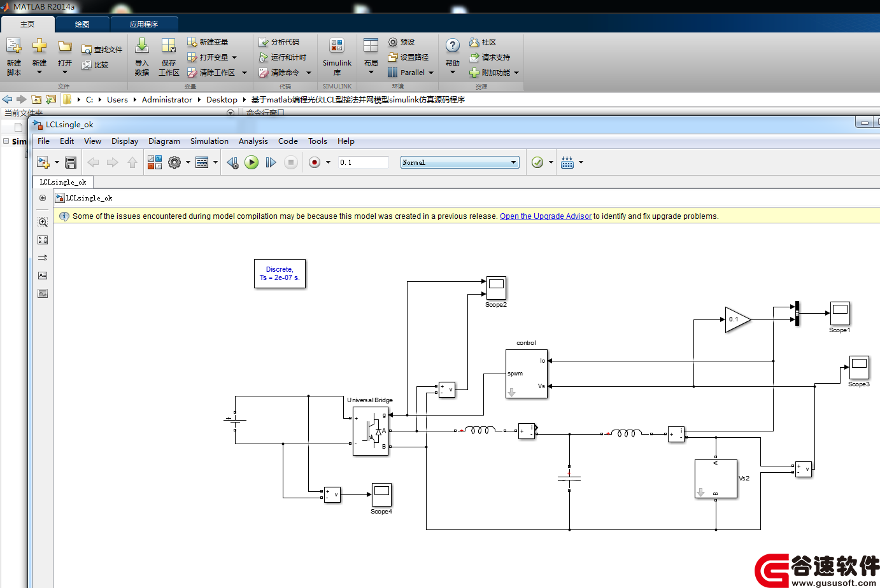Click 分析代码 (Analyze Code)

(x=279, y=42)
